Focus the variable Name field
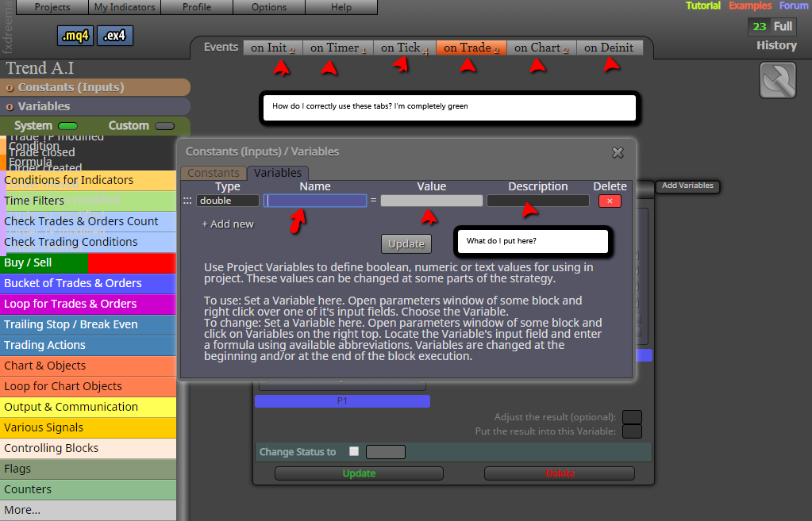The image size is (812, 521). (315, 201)
